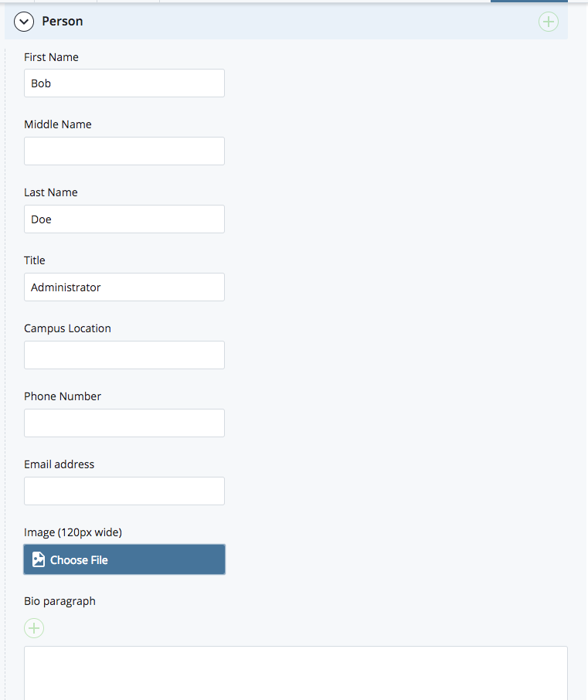Focus the First Name field containing Bob
Viewport: 588px width, 700px height.
pyautogui.click(x=124, y=83)
